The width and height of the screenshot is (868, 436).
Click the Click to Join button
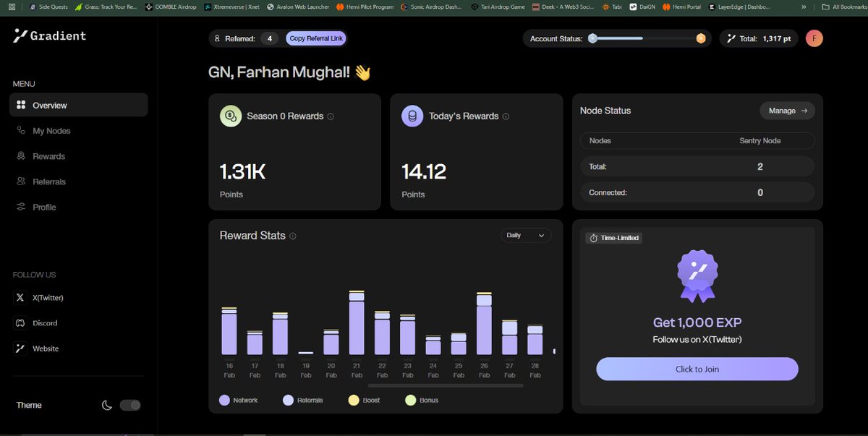point(697,369)
